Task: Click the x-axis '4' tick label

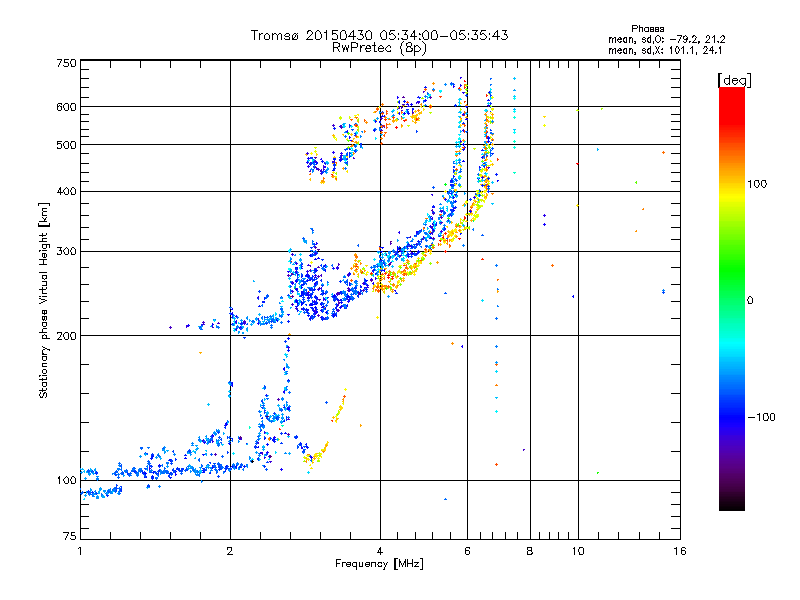Action: pos(380,551)
